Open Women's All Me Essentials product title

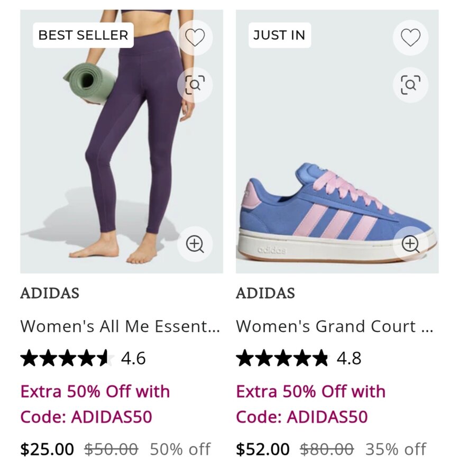click(x=120, y=326)
